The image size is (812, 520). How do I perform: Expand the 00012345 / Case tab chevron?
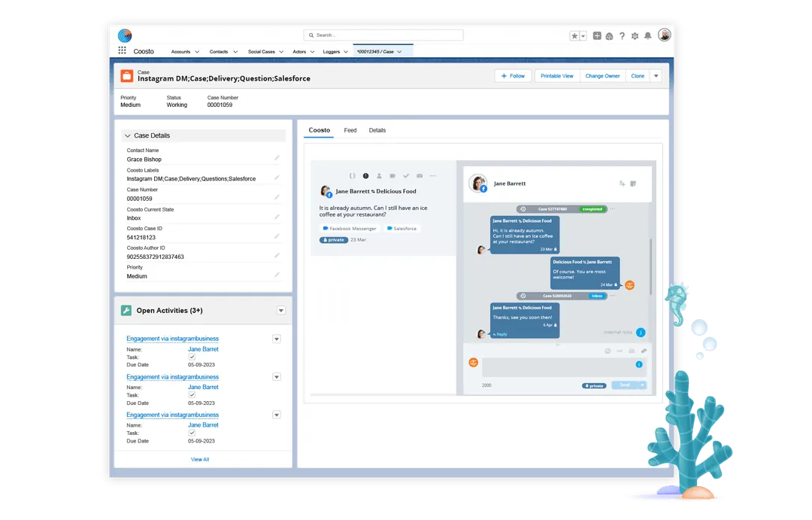[x=399, y=52]
